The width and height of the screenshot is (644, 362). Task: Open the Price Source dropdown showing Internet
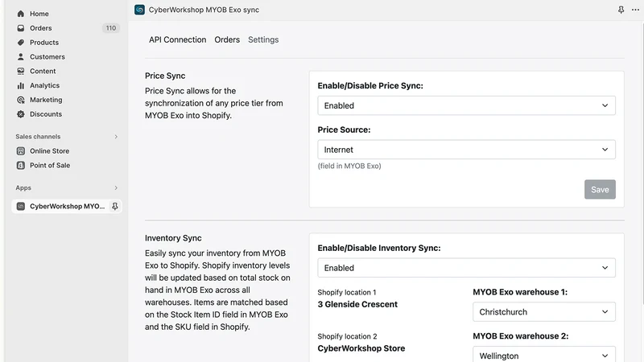click(466, 150)
